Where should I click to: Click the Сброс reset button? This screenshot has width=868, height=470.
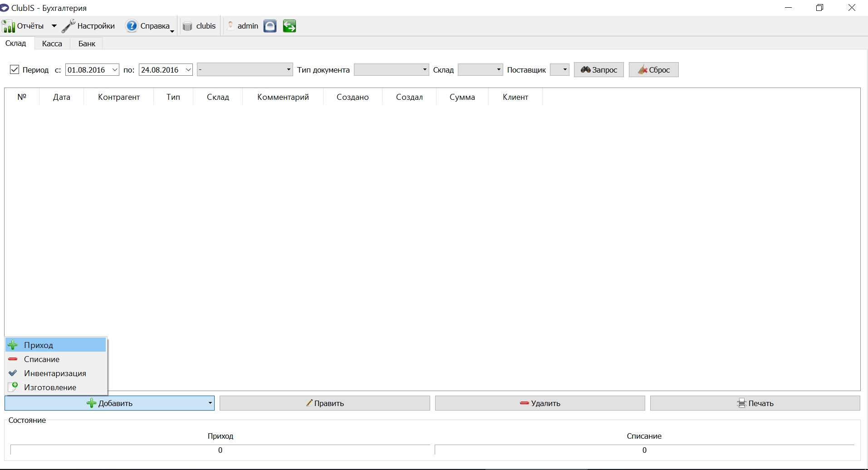[654, 70]
